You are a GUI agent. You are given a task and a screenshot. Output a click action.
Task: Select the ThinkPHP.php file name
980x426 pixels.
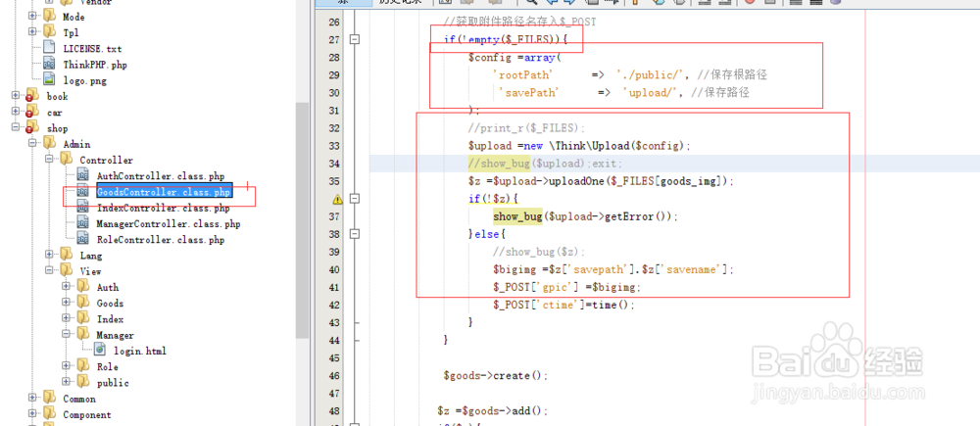tap(95, 65)
